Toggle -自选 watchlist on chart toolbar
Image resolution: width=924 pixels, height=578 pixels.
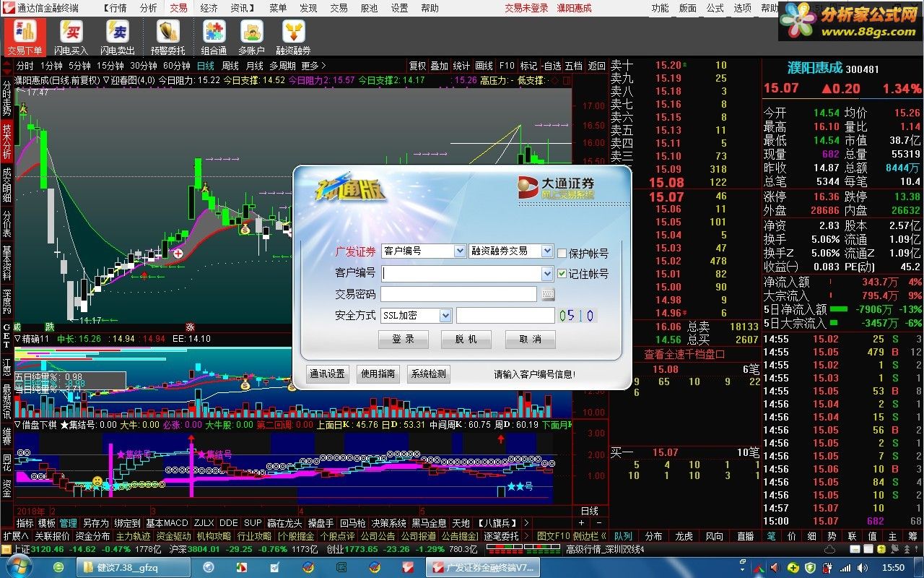click(552, 66)
